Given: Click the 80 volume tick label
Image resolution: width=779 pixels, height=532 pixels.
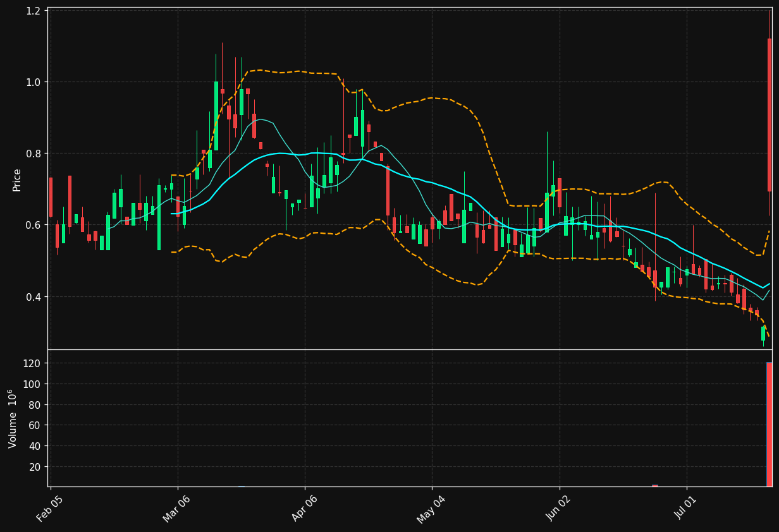Looking at the screenshot, I should (35, 405).
